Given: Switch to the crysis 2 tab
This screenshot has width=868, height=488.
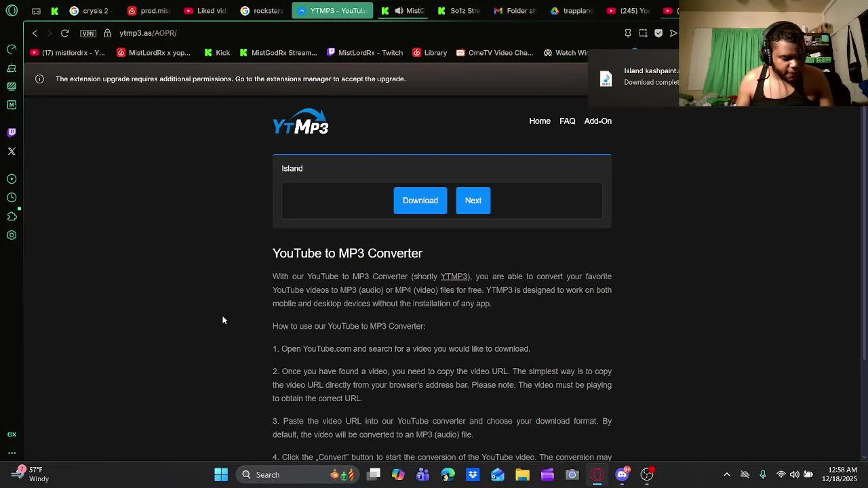Looking at the screenshot, I should coord(91,11).
